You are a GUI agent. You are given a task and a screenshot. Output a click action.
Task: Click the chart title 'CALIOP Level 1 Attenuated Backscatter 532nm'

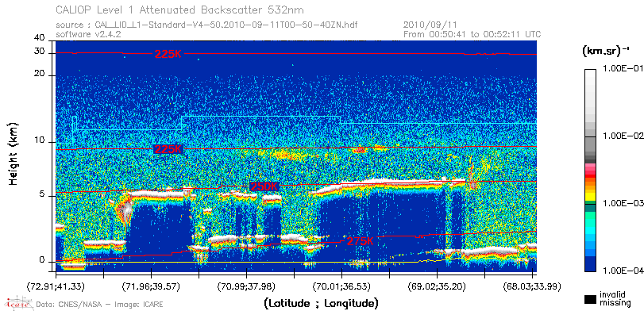coord(179,10)
